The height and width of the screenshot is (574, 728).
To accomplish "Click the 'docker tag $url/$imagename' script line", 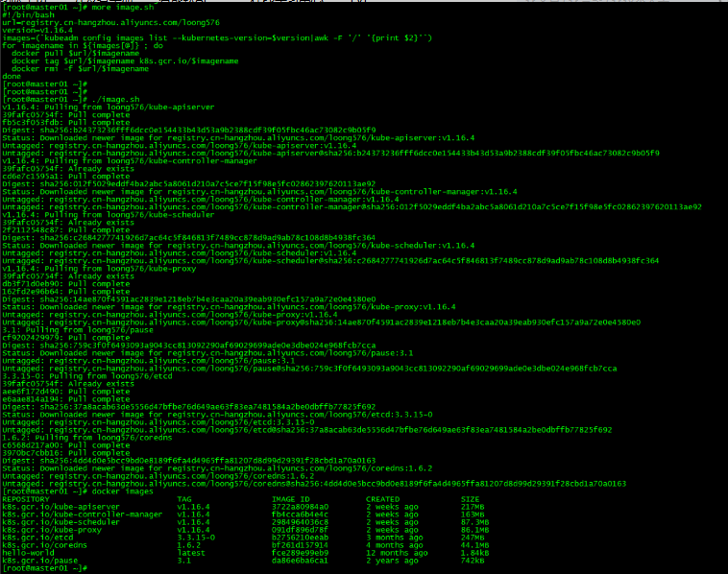I will point(125,60).
